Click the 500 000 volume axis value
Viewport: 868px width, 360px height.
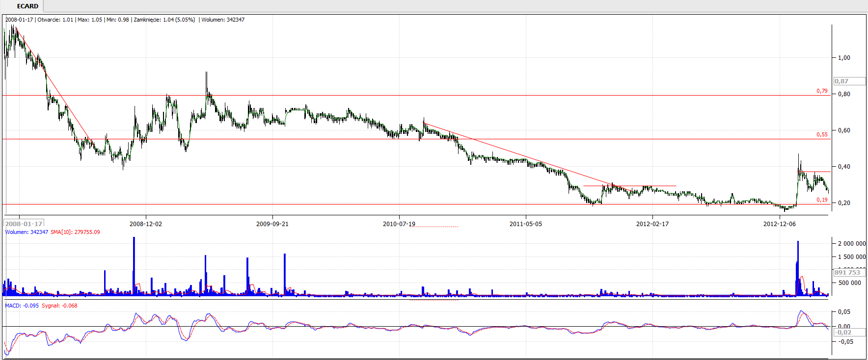pyautogui.click(x=850, y=283)
